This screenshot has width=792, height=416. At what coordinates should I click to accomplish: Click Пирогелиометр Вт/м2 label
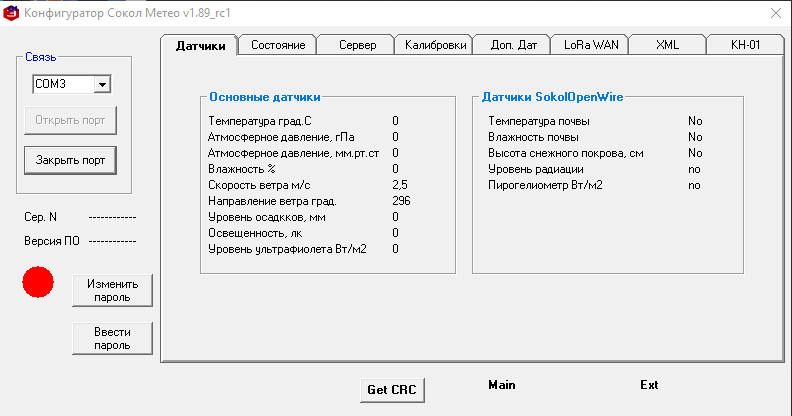(x=546, y=185)
